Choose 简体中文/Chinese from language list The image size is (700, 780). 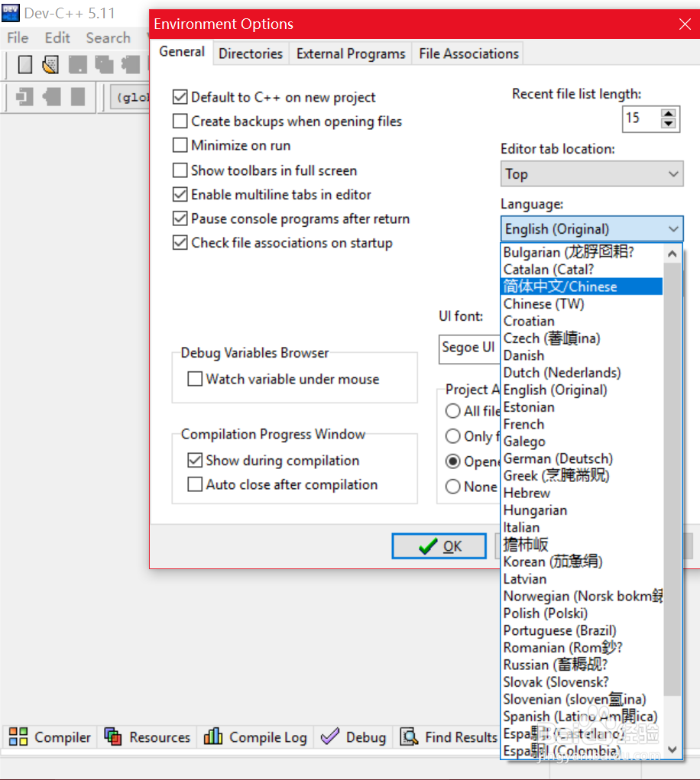(x=582, y=286)
